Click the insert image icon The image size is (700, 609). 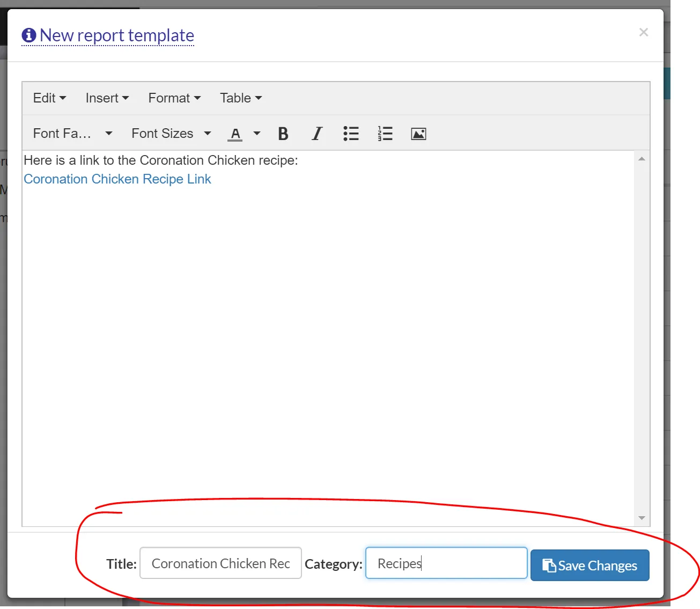[x=418, y=134]
